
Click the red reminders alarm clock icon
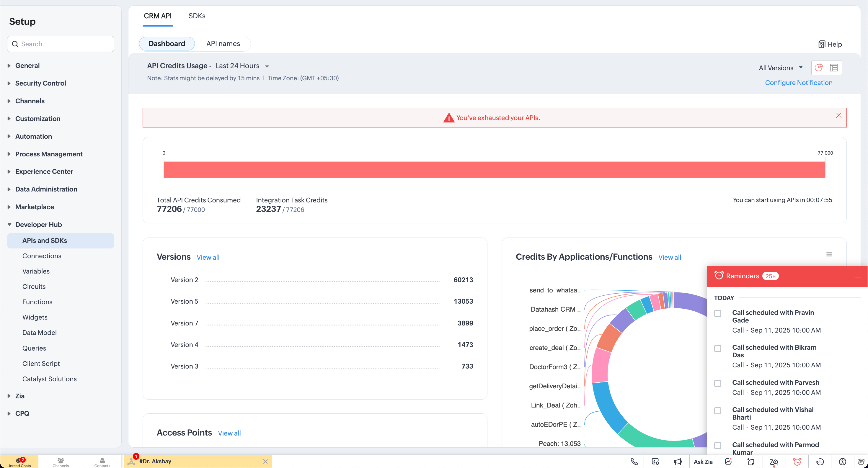coord(797,462)
